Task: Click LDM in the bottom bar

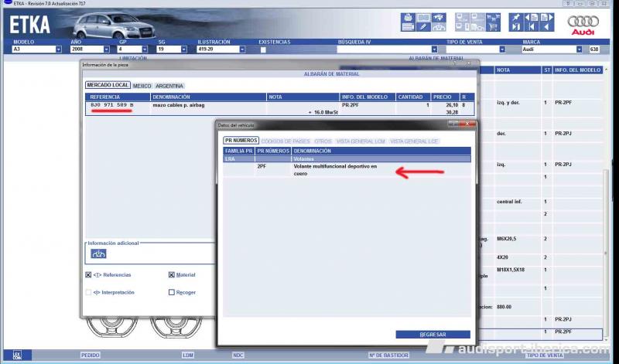Action: (188, 355)
